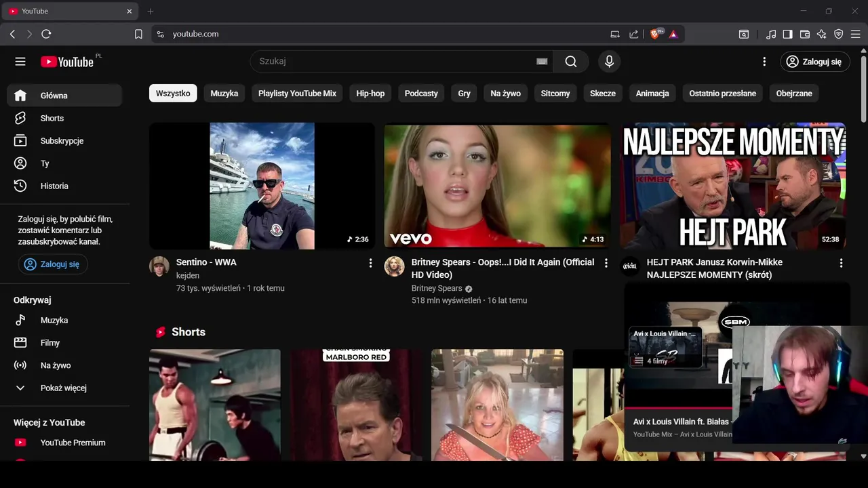Open browser main menu hamburger
Image resolution: width=868 pixels, height=488 pixels.
point(855,34)
